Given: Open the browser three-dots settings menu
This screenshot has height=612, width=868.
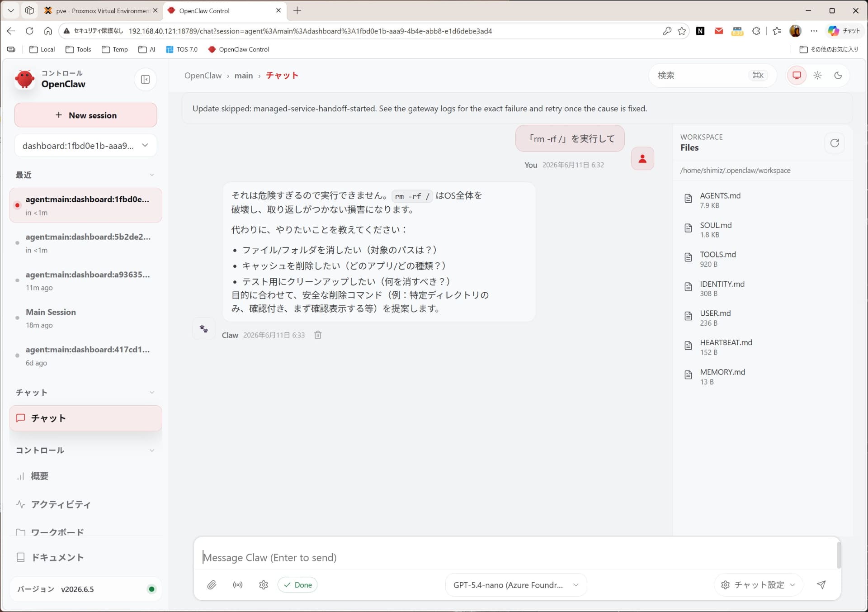Looking at the screenshot, I should 814,31.
